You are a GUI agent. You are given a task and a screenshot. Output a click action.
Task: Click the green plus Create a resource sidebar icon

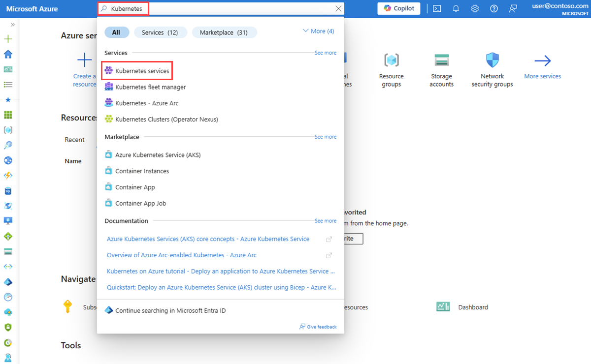8,39
